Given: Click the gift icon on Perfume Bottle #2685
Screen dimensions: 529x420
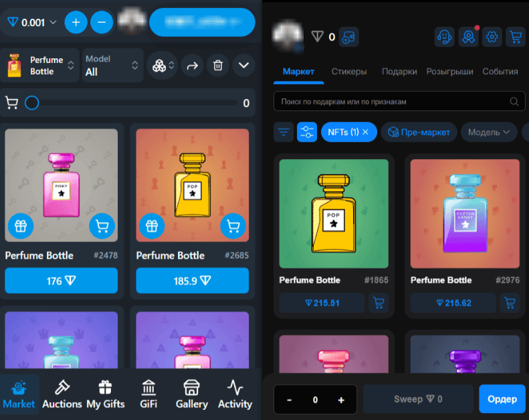Looking at the screenshot, I should pos(152,226).
